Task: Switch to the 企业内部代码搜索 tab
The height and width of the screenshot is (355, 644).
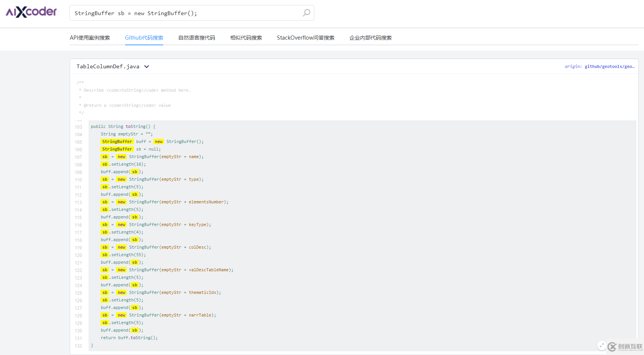Action: (370, 38)
